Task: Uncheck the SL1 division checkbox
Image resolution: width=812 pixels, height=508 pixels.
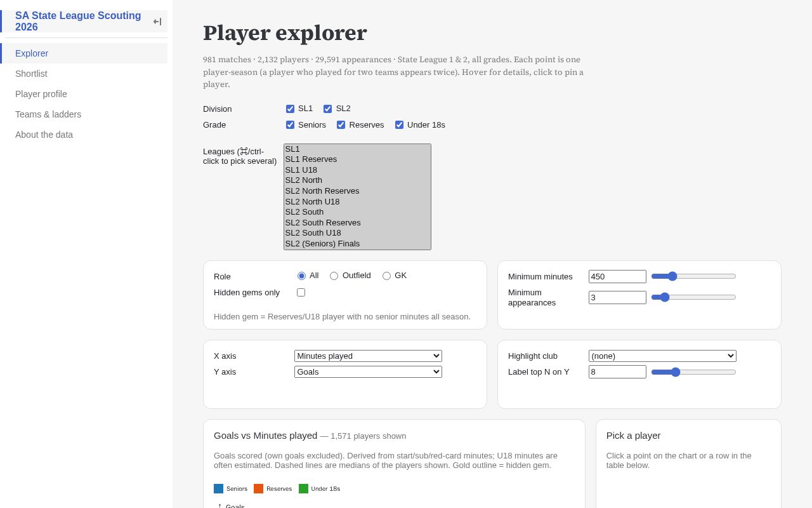Action: click(x=290, y=109)
